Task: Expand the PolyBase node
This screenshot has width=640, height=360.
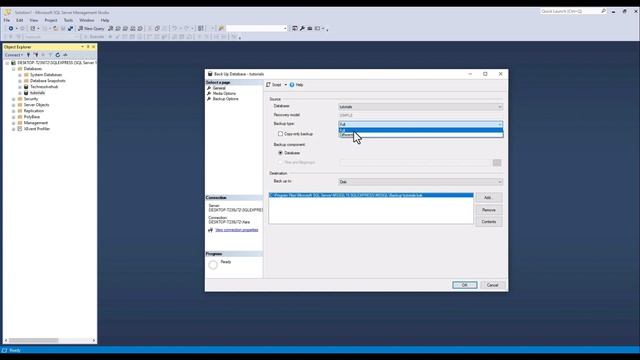Action: tap(13, 117)
